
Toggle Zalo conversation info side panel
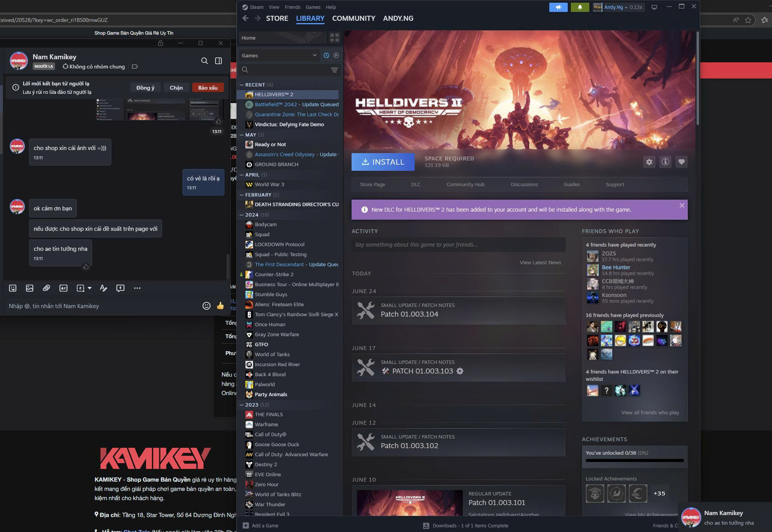218,61
